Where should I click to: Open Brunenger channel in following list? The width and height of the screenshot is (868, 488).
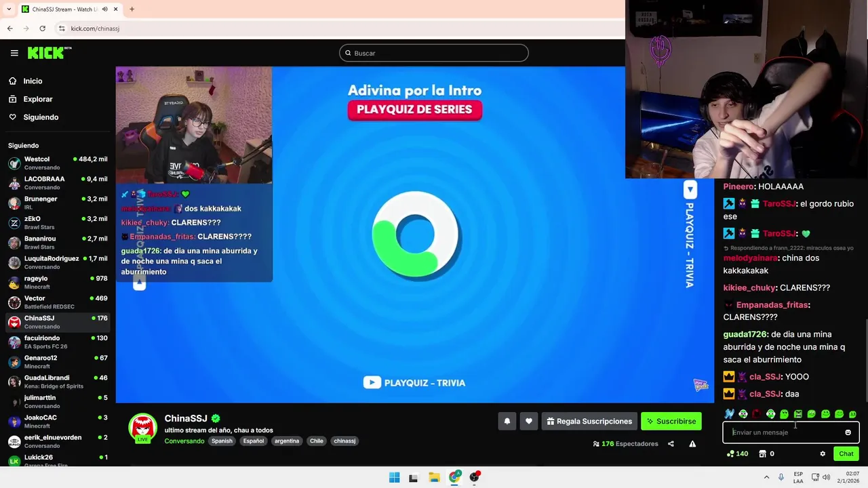[58, 203]
